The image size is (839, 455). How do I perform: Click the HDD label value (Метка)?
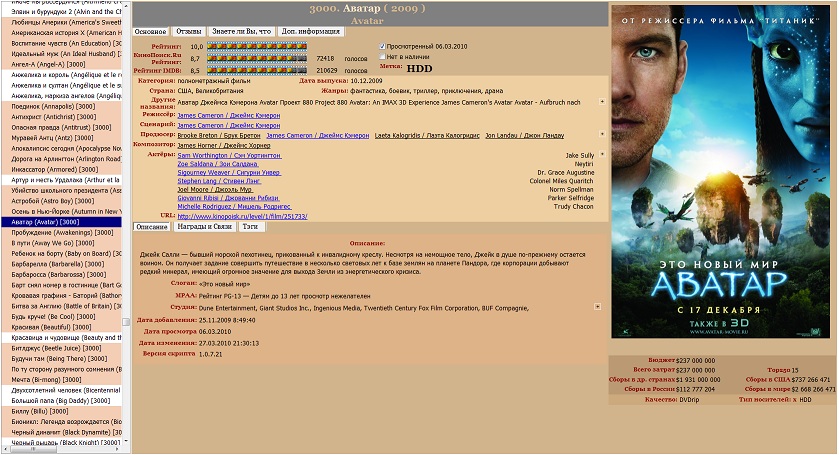tap(420, 69)
